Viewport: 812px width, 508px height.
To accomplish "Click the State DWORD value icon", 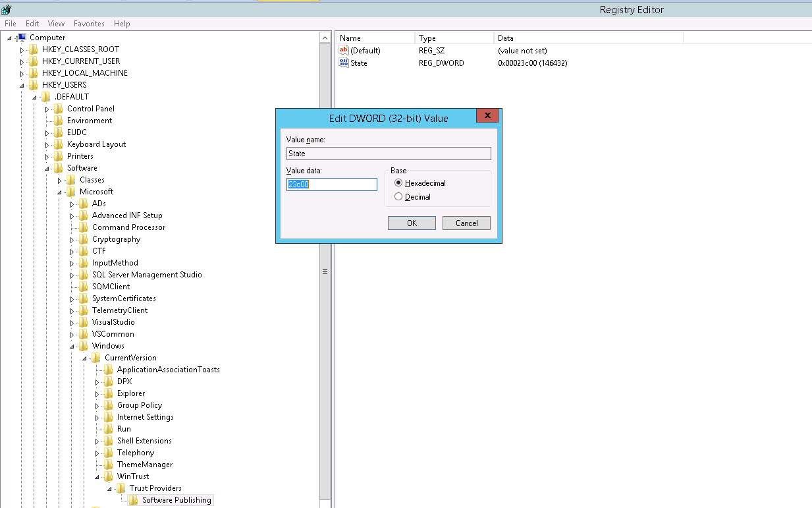I will click(x=344, y=63).
